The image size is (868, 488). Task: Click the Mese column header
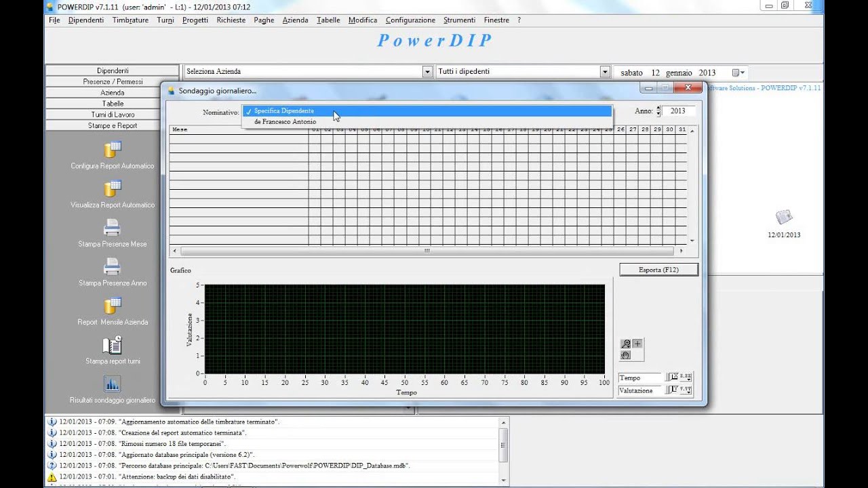239,129
